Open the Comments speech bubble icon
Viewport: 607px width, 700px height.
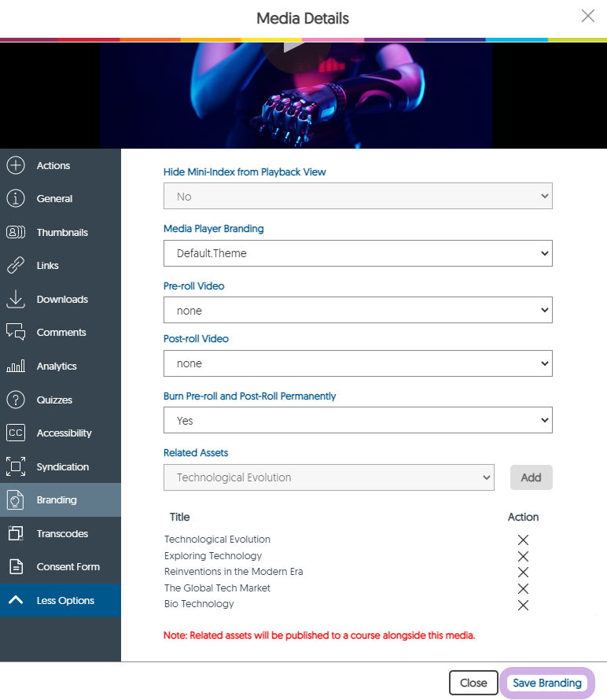(16, 333)
